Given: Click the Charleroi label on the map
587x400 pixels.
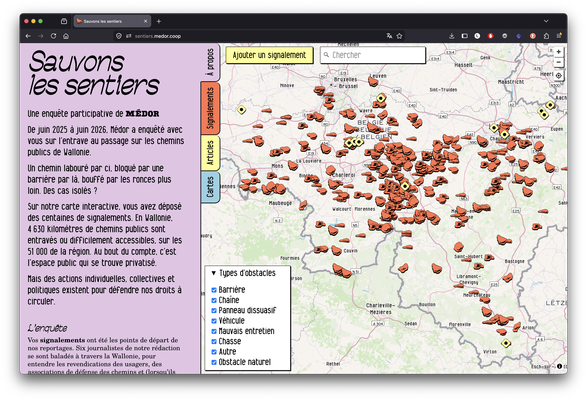Looking at the screenshot, I should tap(344, 175).
